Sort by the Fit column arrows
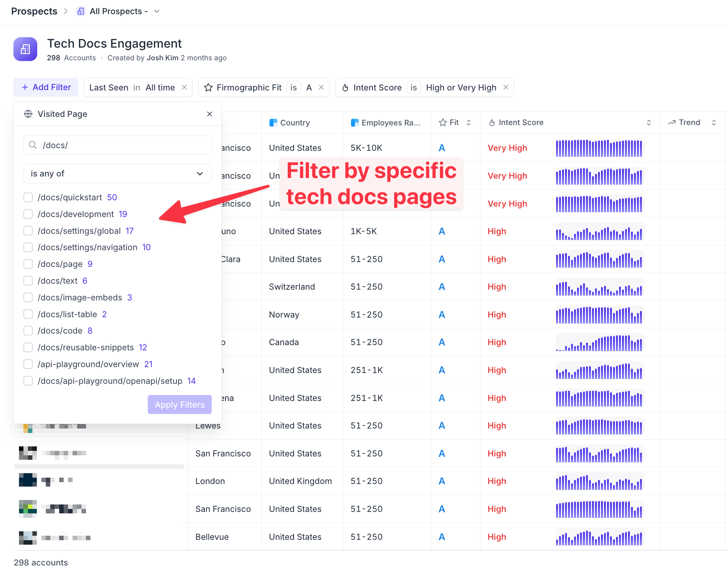 tap(469, 122)
